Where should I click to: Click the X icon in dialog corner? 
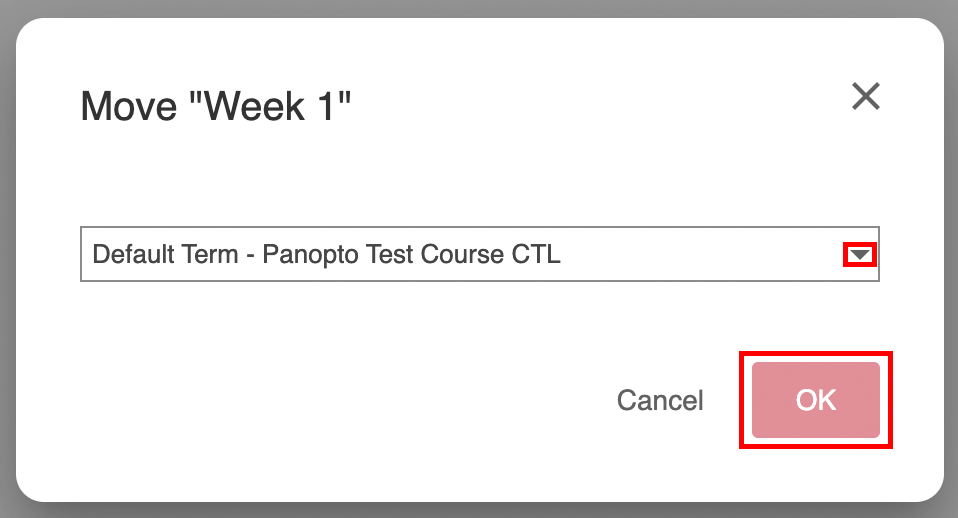pos(865,97)
